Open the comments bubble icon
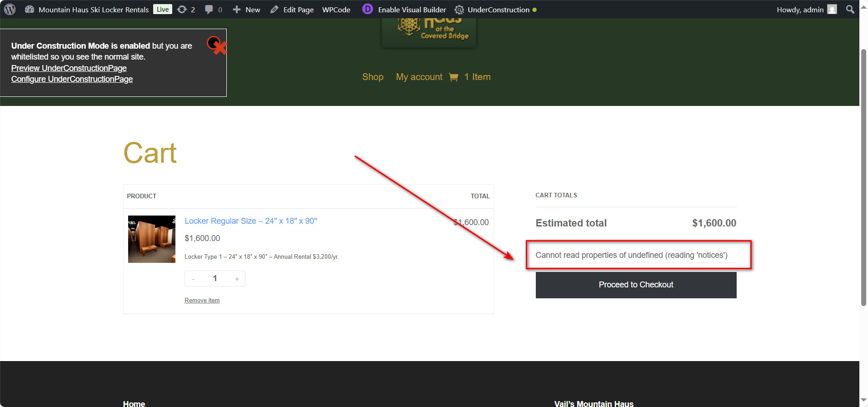Screen dimensions: 868x407 coord(209,10)
